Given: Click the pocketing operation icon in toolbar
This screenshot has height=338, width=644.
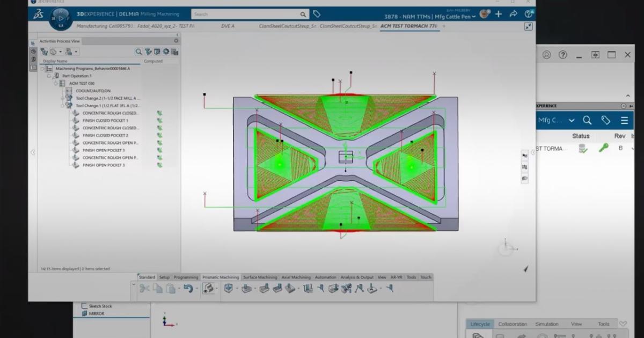Looking at the screenshot, I should [246, 289].
